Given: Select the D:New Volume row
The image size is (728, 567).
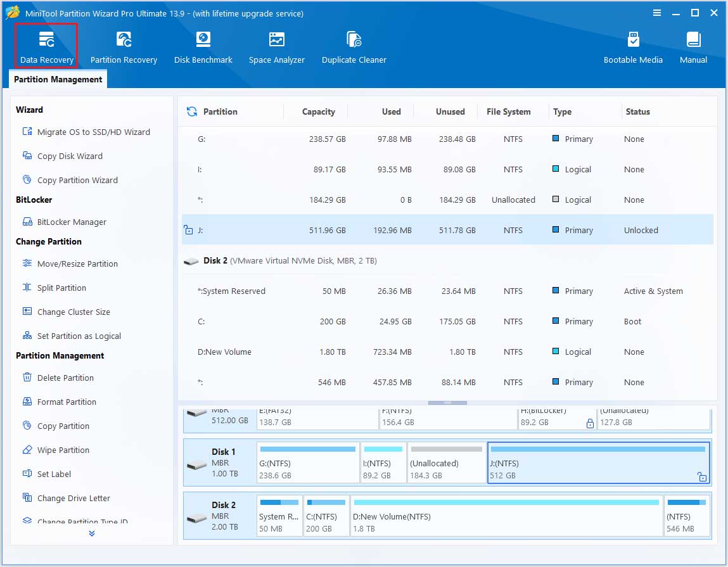Looking at the screenshot, I should (447, 352).
